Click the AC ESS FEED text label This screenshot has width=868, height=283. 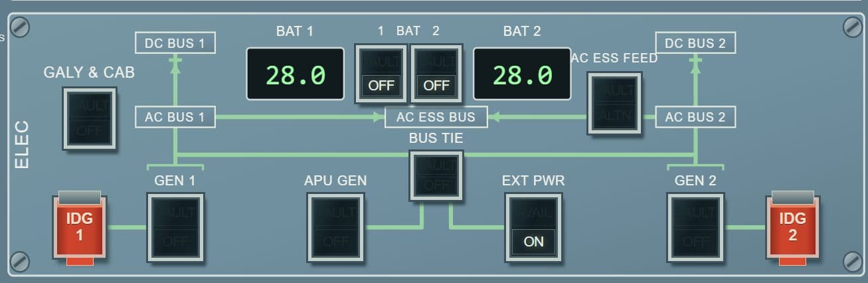tap(614, 58)
